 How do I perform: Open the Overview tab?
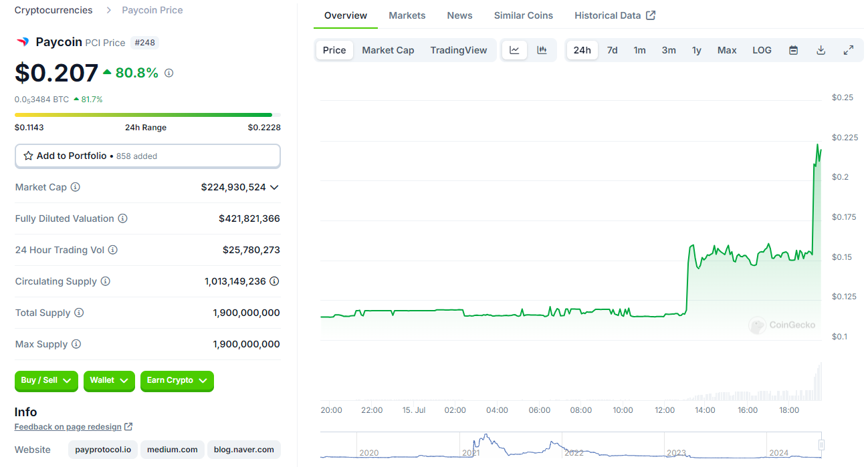346,15
